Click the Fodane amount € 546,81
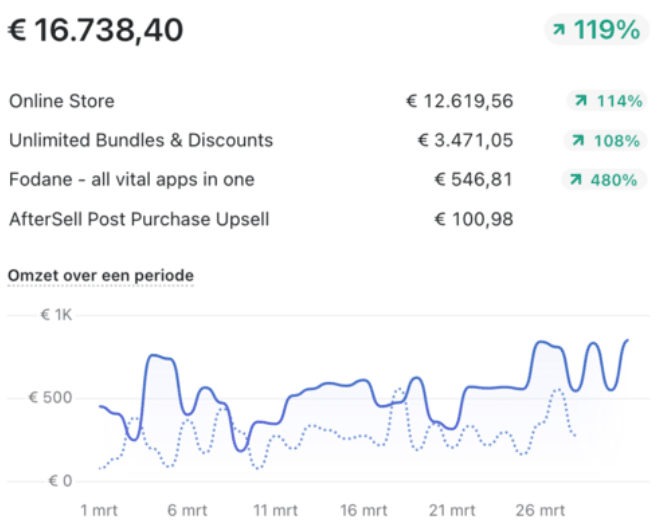 click(x=473, y=180)
